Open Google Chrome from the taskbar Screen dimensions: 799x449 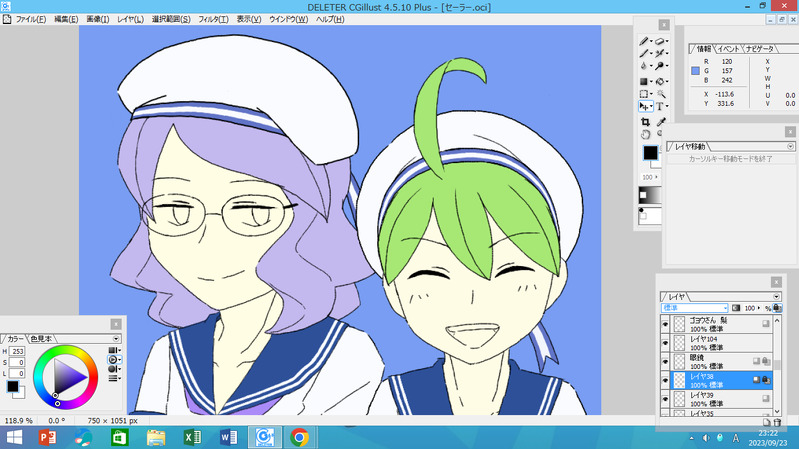300,437
